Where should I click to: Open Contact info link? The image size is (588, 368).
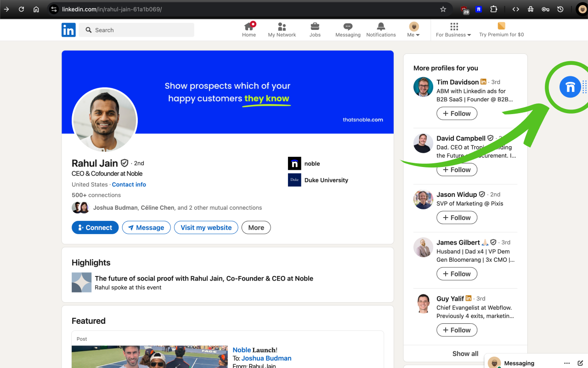pyautogui.click(x=129, y=184)
